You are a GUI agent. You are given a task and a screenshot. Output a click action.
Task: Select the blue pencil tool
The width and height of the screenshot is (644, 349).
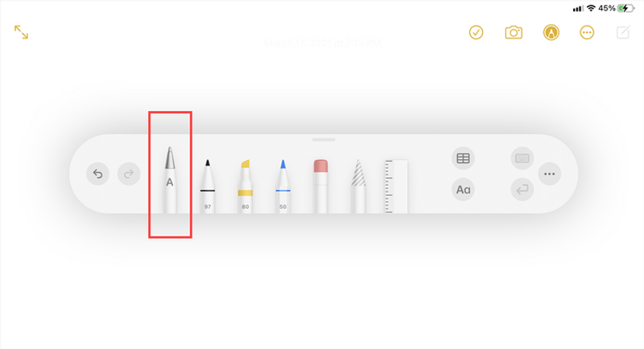coord(283,187)
